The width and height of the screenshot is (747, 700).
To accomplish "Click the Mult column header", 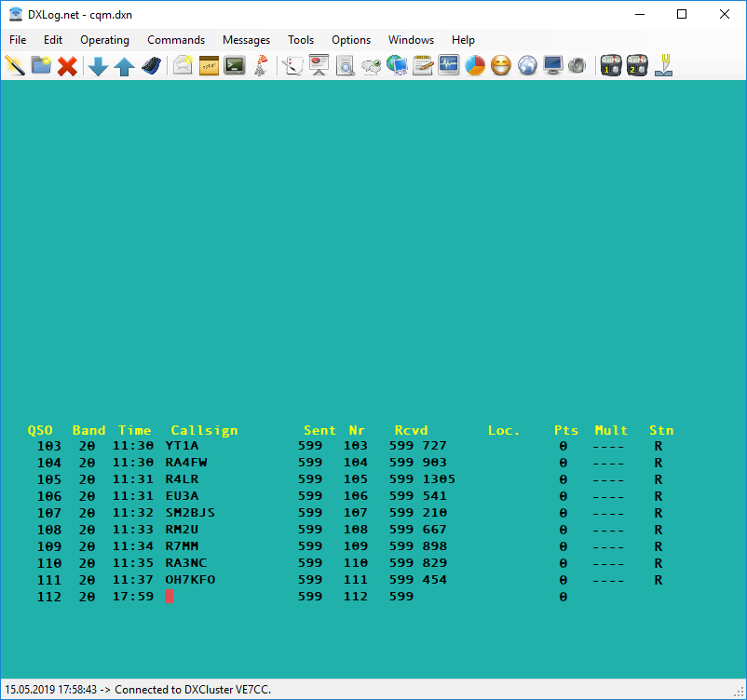I will 611,430.
